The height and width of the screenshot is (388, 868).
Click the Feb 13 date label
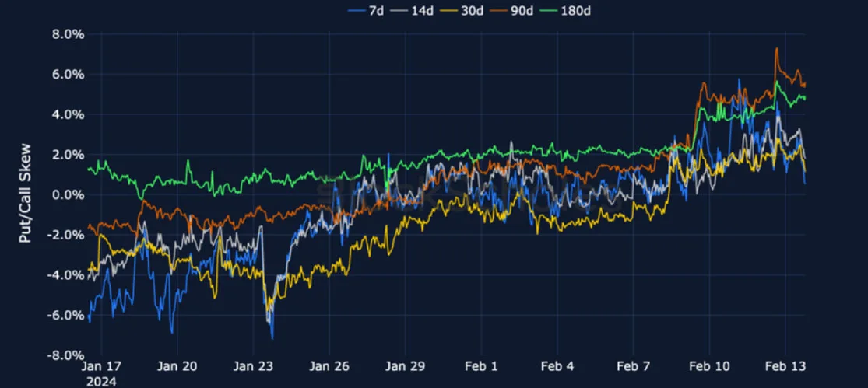pyautogui.click(x=785, y=367)
